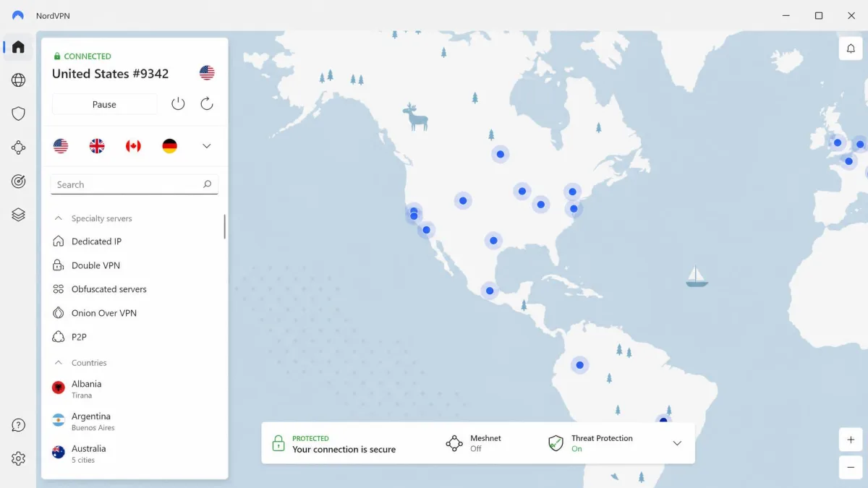Screen dimensions: 868x488
Task: Pause the VPN connection
Action: point(104,104)
